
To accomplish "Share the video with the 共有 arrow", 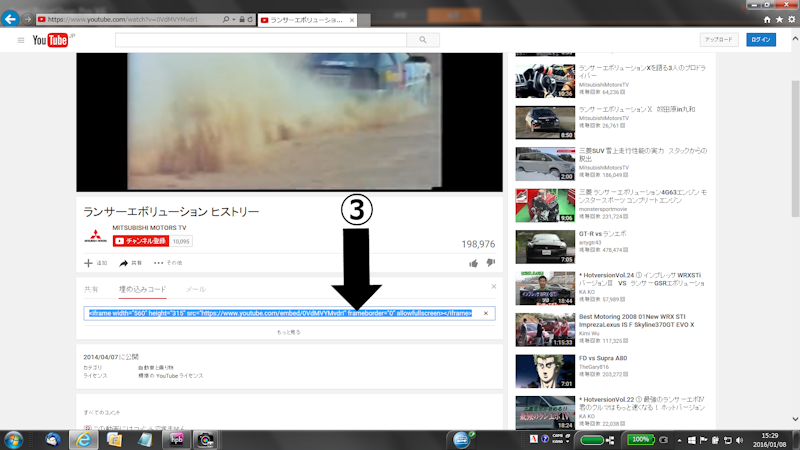I will (130, 263).
